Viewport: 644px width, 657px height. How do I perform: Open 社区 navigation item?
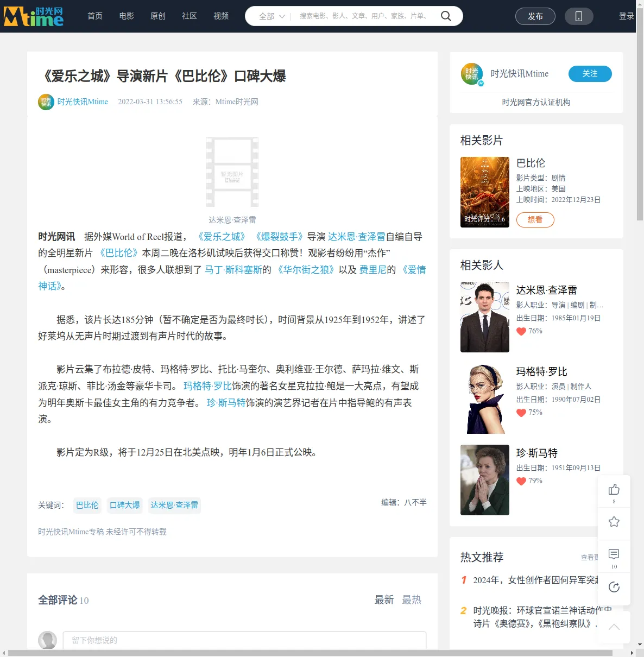click(190, 16)
